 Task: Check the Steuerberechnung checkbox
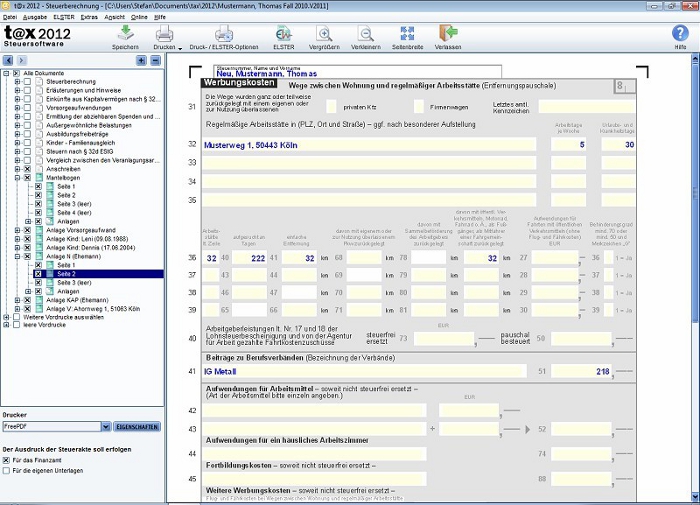[x=27, y=82]
